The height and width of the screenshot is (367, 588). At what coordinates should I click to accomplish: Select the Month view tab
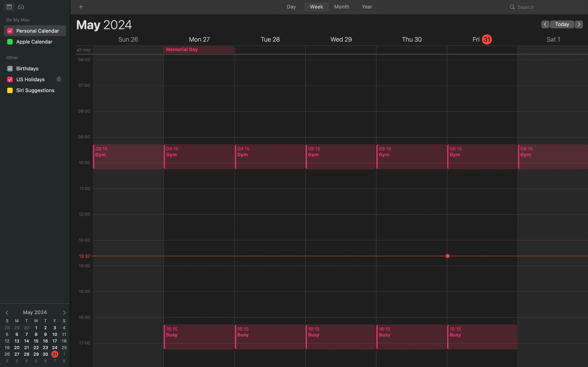342,7
